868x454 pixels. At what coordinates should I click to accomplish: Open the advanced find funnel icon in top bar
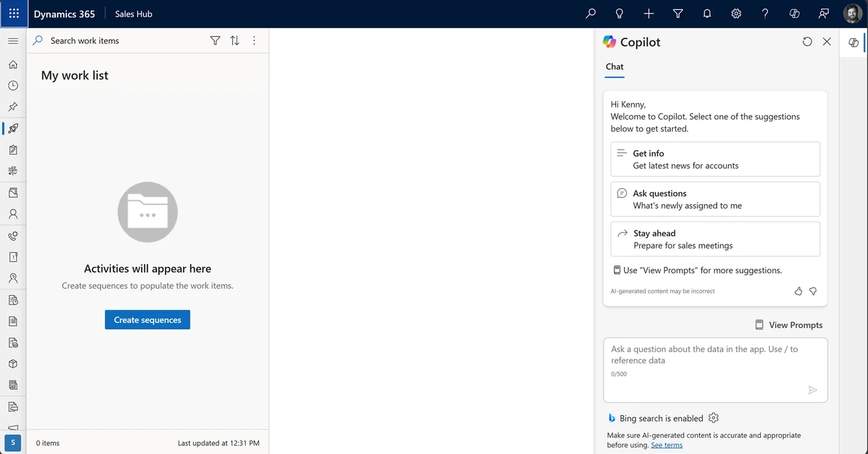click(x=678, y=14)
